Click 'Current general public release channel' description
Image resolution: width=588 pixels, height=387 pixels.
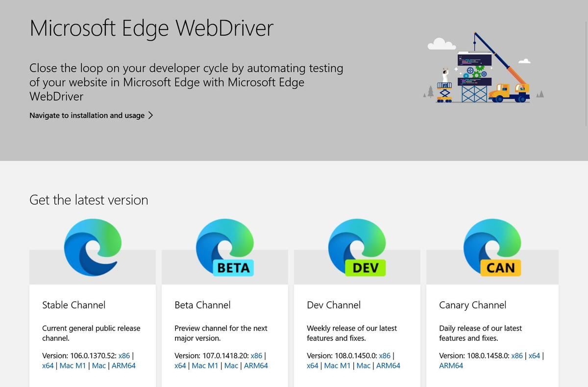(91, 333)
